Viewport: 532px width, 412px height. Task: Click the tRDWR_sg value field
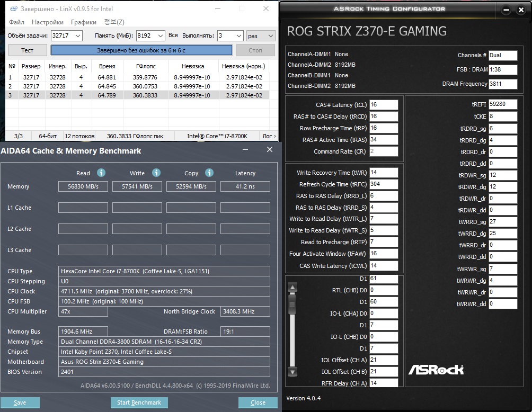503,175
